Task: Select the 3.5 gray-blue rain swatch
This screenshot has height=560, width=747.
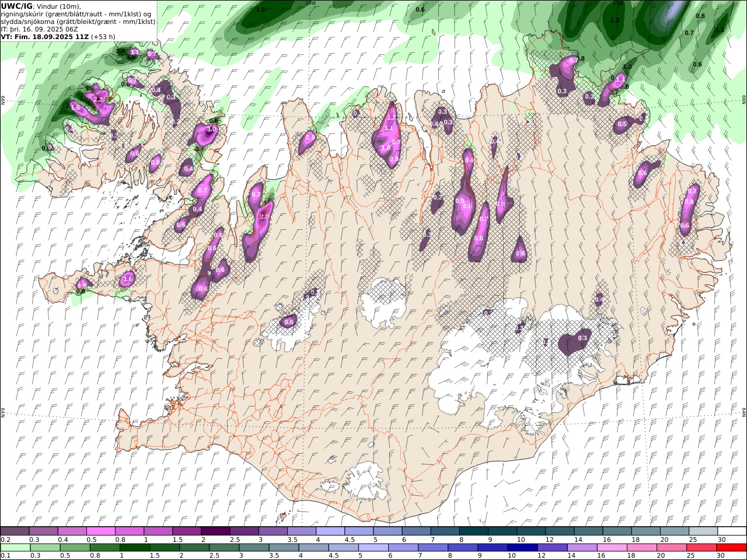Action: pos(284,547)
